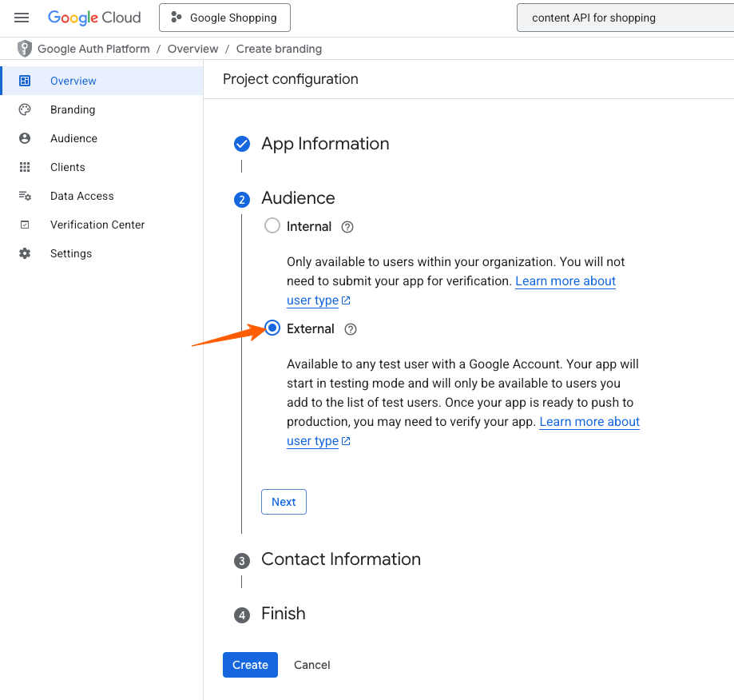Select the External audience radio button
The image size is (734, 700).
click(272, 328)
